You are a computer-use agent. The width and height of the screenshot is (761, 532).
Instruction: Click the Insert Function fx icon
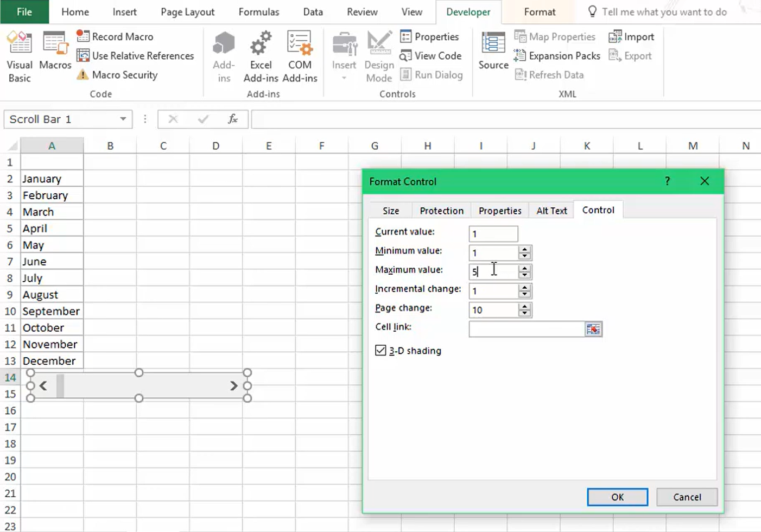233,119
